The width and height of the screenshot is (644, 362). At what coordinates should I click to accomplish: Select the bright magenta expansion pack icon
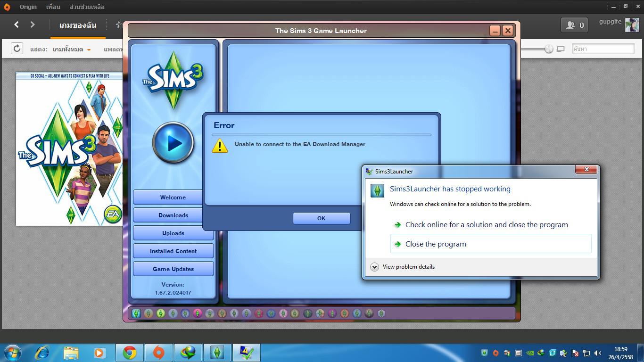198,313
